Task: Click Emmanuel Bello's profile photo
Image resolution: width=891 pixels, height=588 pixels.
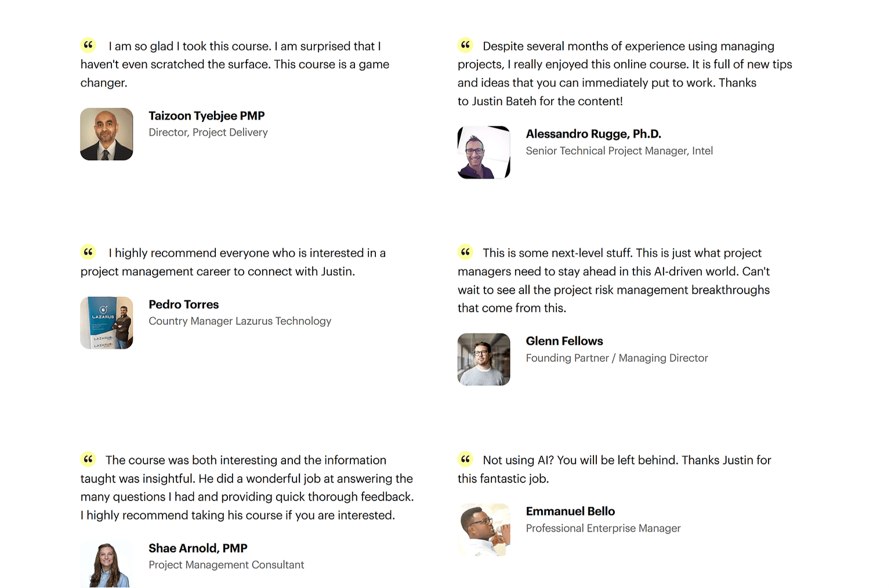Action: pos(484,529)
